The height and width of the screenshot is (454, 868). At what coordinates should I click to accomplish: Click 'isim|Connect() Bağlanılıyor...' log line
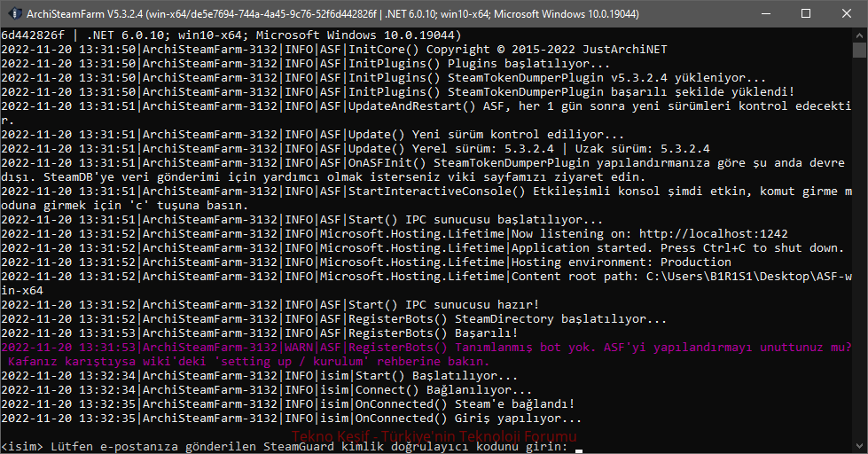267,390
